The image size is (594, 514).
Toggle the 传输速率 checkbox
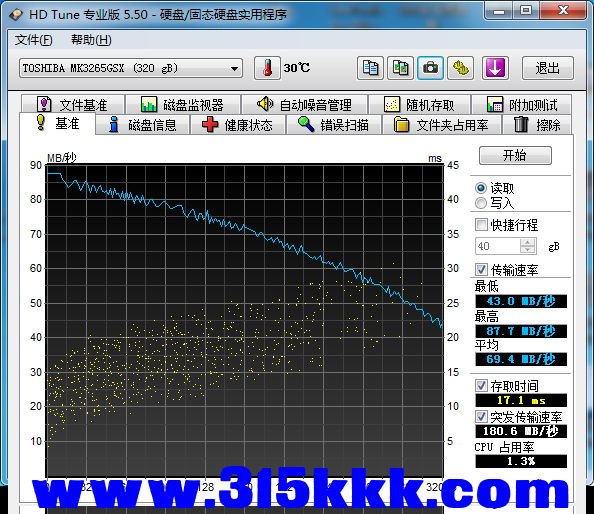[481, 270]
